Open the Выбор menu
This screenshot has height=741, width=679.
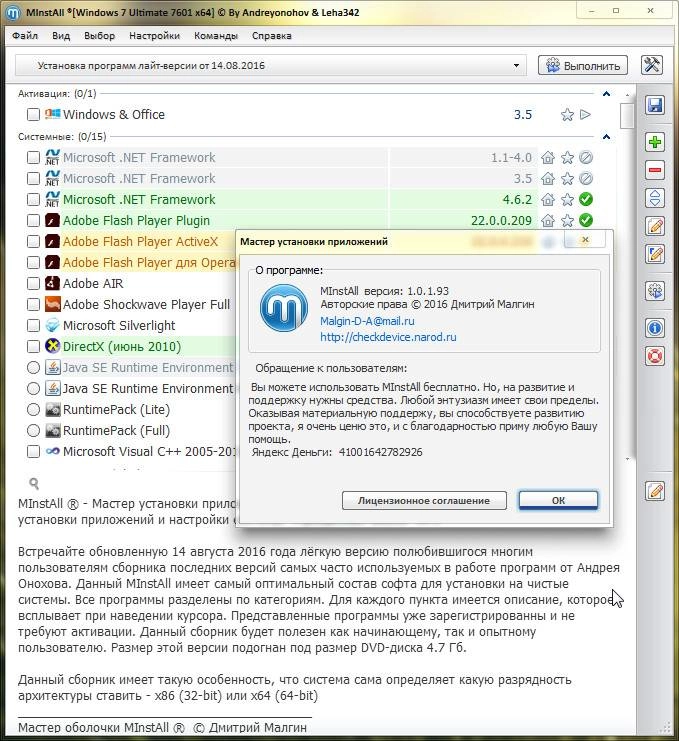99,36
